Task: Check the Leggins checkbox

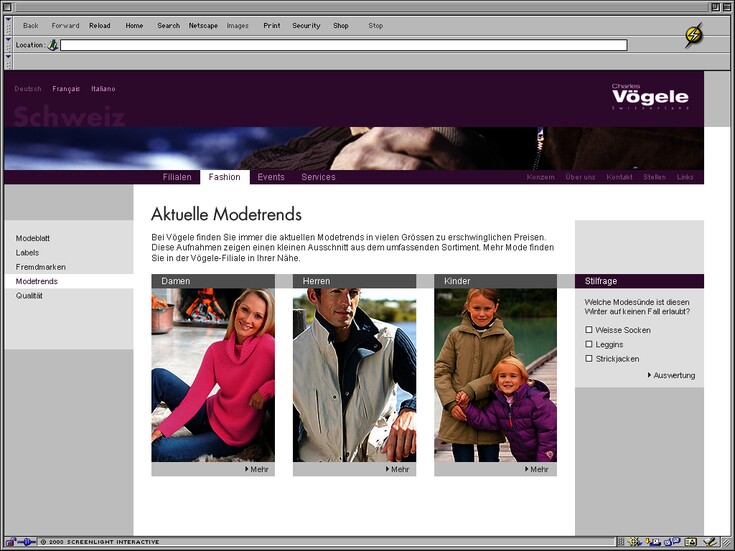Action: click(589, 344)
